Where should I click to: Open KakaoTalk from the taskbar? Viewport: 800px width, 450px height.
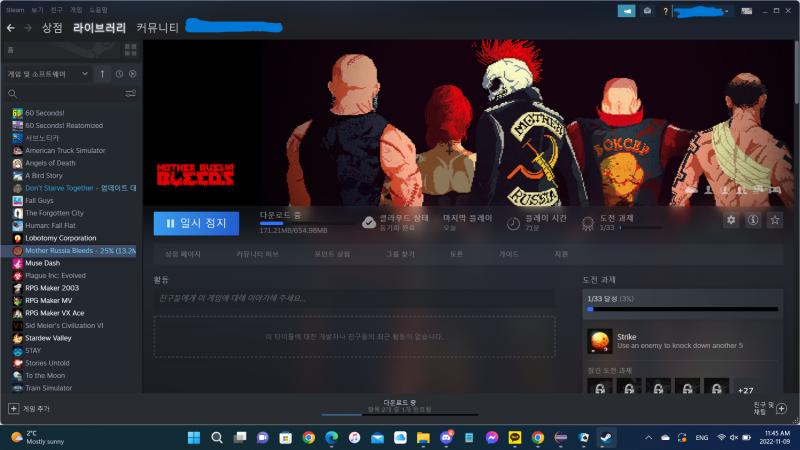(x=515, y=438)
